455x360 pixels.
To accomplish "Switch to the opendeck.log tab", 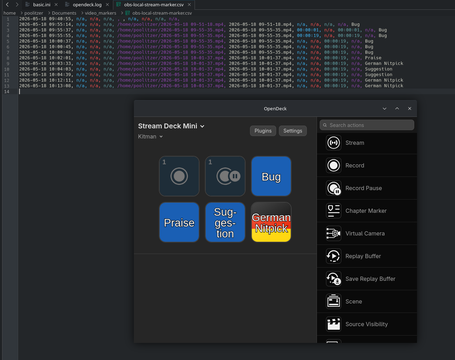I will [x=87, y=5].
